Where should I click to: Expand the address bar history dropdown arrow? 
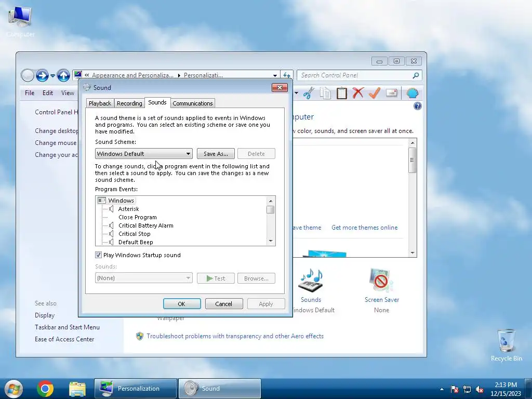(275, 75)
